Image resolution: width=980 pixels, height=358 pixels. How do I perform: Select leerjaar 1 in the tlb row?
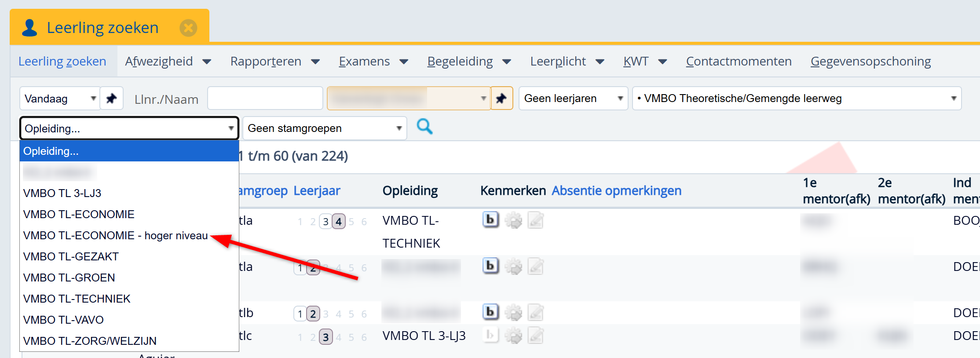click(300, 314)
